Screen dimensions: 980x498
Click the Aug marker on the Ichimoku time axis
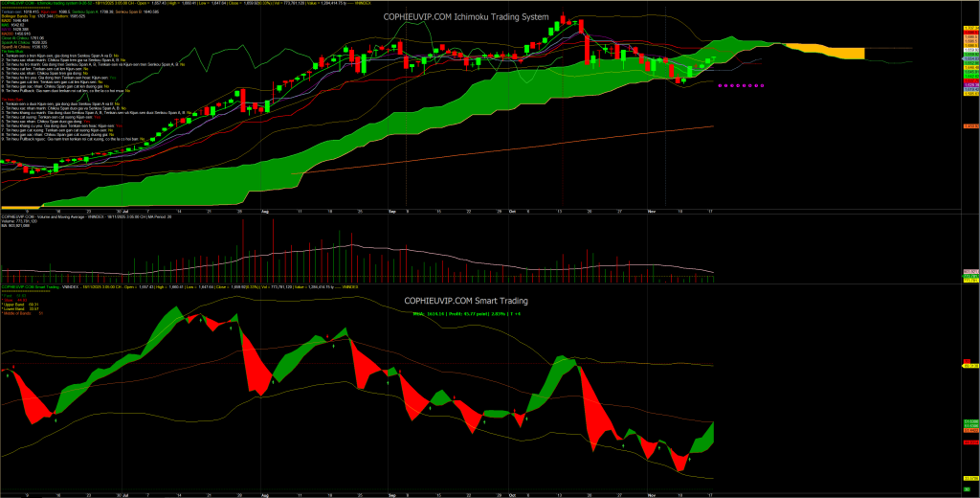[x=266, y=209]
